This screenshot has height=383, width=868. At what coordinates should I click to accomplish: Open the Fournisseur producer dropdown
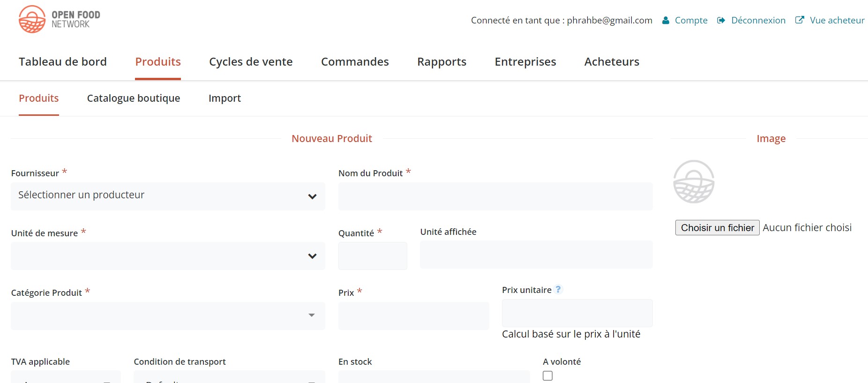pos(168,196)
